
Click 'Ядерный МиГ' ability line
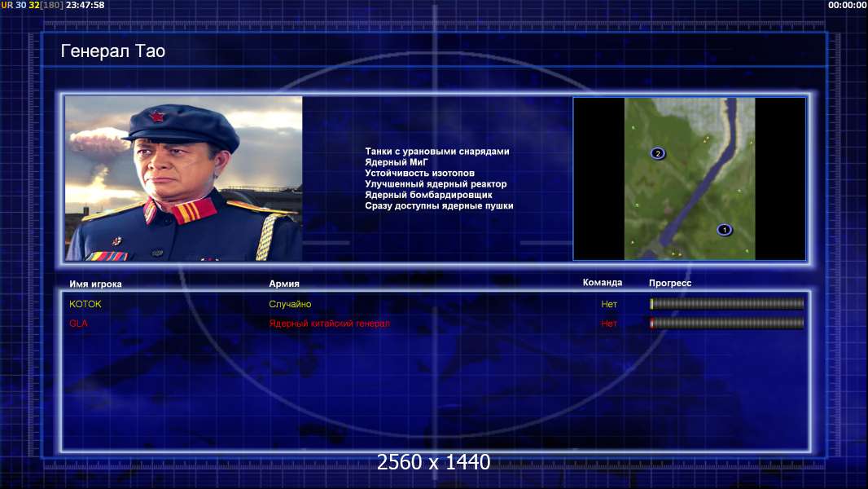click(397, 162)
